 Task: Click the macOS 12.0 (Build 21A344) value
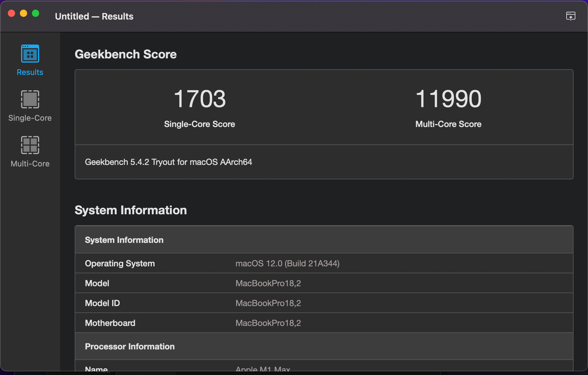287,263
